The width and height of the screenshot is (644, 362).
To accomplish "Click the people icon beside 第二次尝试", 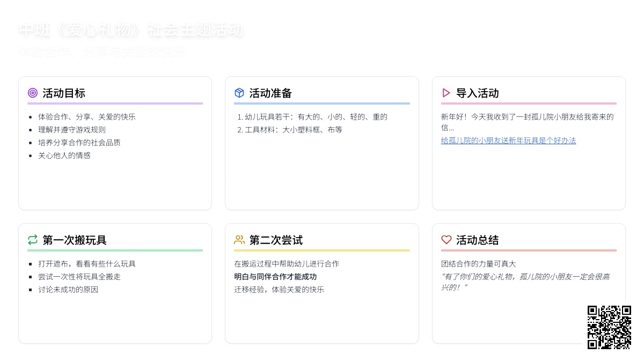I will click(x=239, y=240).
